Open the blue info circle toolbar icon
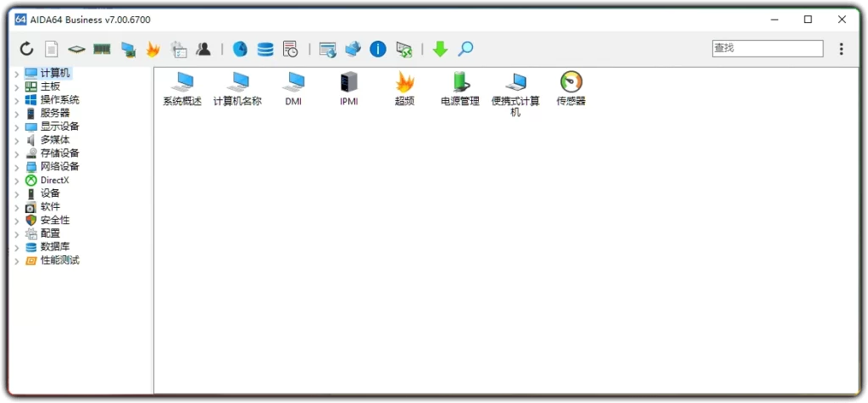The image size is (868, 403). coord(377,49)
